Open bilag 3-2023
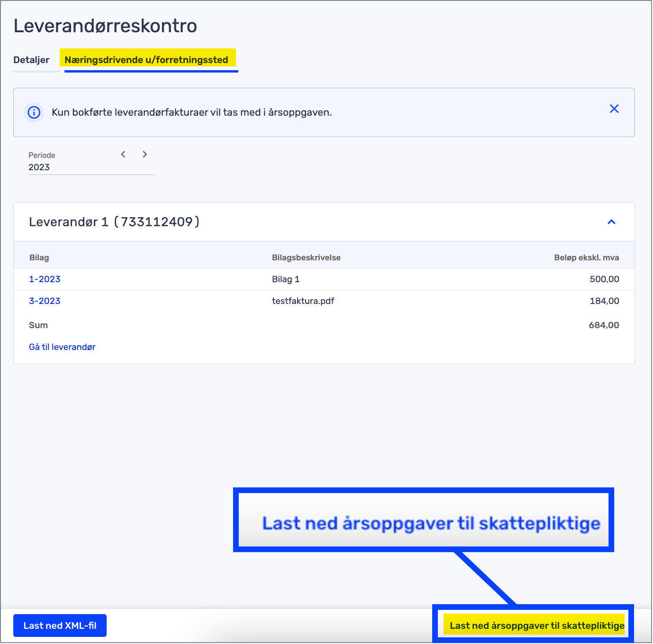Viewport: 653px width, 644px height. pyautogui.click(x=45, y=301)
